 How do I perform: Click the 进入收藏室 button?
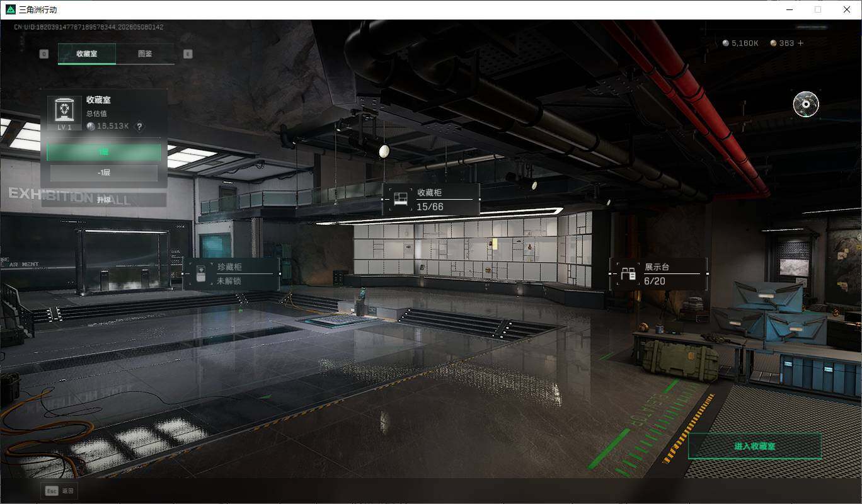point(754,446)
